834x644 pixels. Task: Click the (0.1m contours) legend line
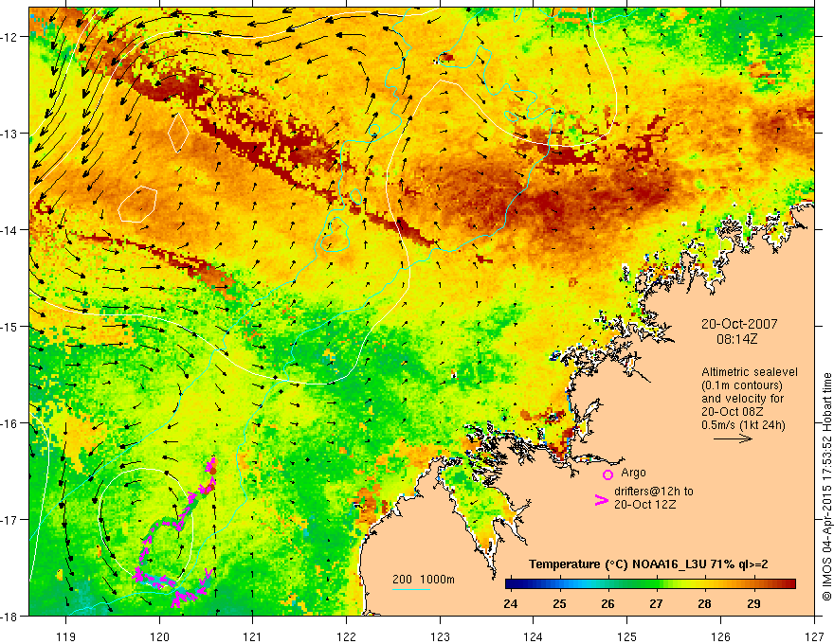click(742, 385)
